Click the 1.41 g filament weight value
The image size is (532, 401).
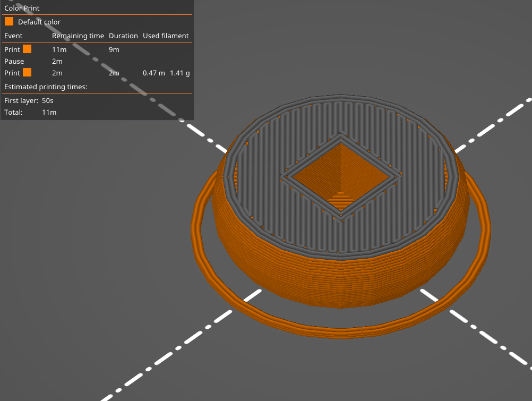[x=180, y=73]
